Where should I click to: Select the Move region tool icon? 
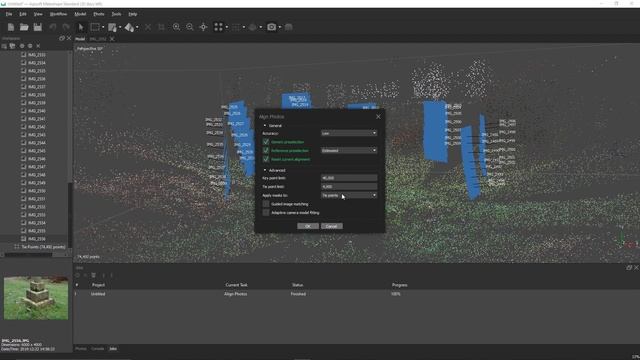click(112, 27)
